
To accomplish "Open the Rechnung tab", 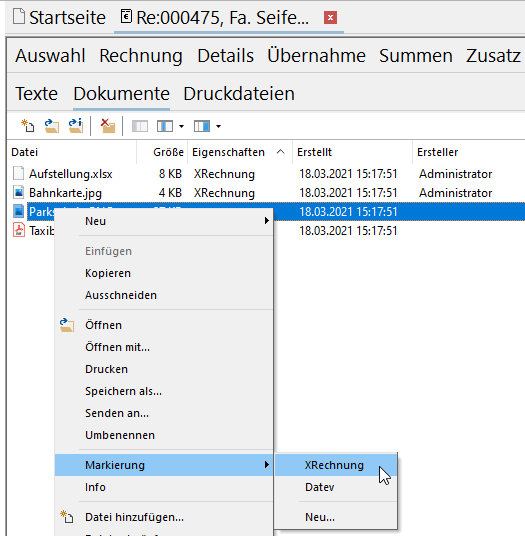I will [x=141, y=55].
